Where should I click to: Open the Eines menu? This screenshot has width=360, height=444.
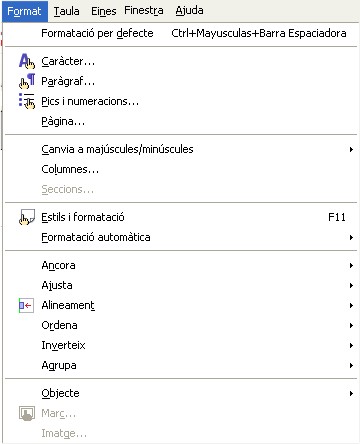[104, 11]
